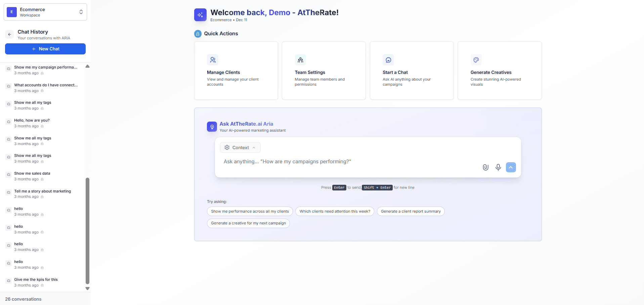Click chat icon beside 'Hello, how are you?'
644x305 pixels.
coord(9,122)
